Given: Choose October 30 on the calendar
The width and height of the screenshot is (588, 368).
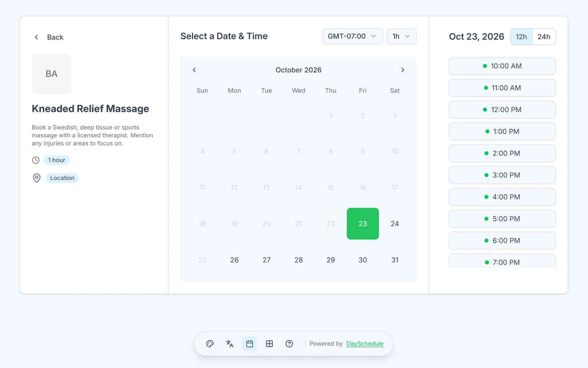Looking at the screenshot, I should 363,260.
